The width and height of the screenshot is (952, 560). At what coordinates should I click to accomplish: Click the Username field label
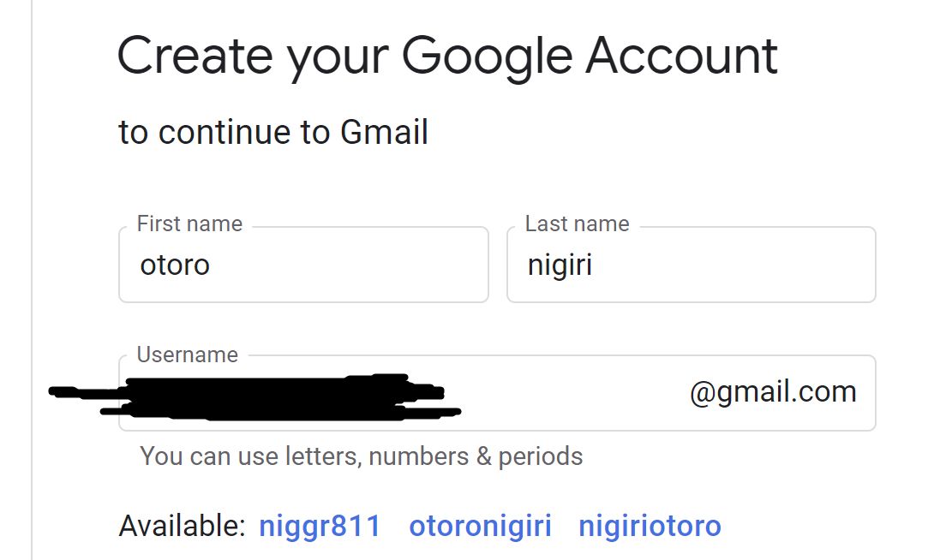[x=187, y=354]
